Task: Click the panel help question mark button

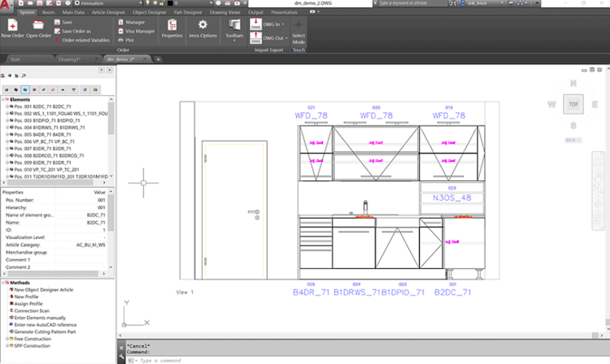Action: click(x=102, y=70)
